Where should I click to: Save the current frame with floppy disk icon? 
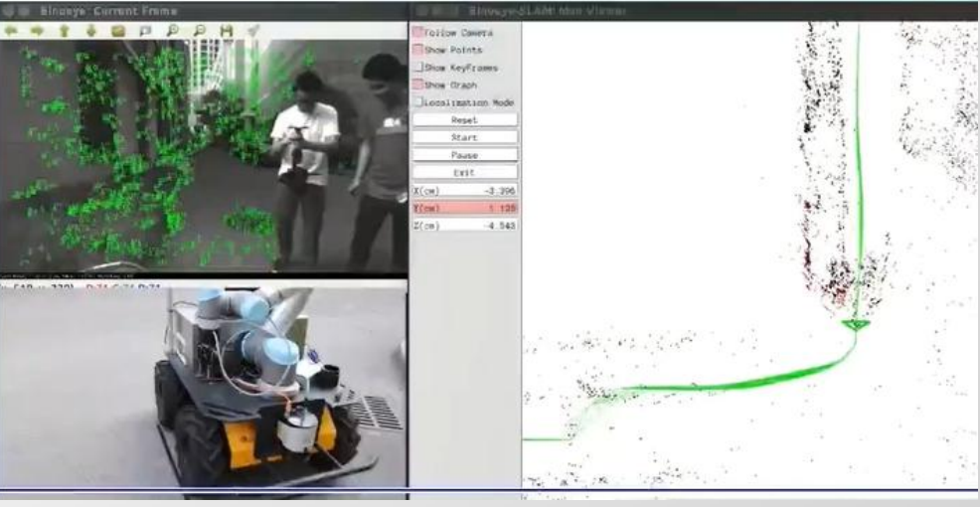(227, 31)
